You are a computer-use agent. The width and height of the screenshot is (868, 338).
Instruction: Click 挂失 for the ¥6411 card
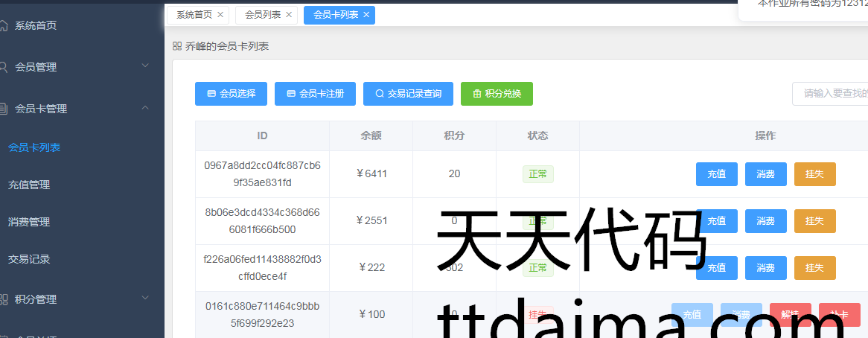(814, 174)
